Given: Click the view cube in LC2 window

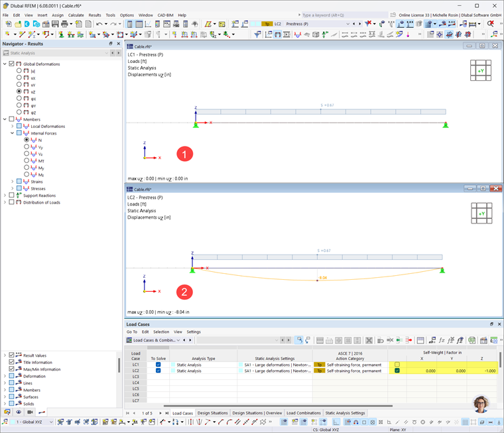Looking at the screenshot, I should 481,213.
